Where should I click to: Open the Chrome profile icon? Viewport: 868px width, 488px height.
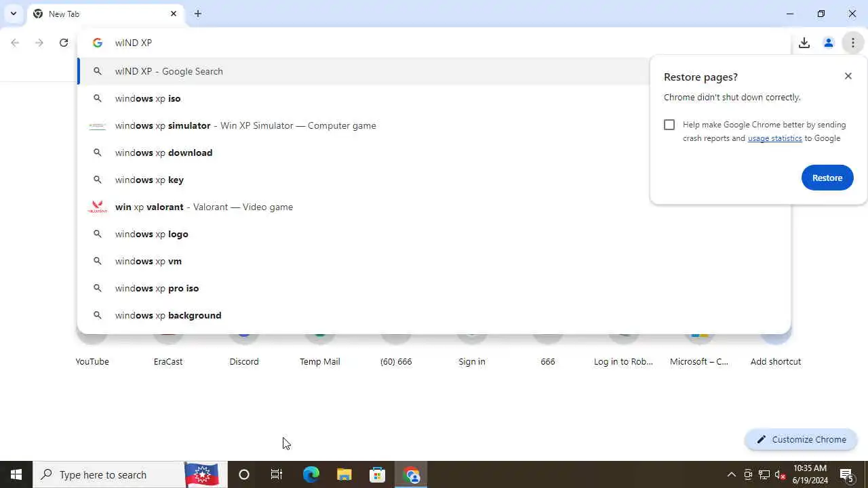pyautogui.click(x=829, y=43)
